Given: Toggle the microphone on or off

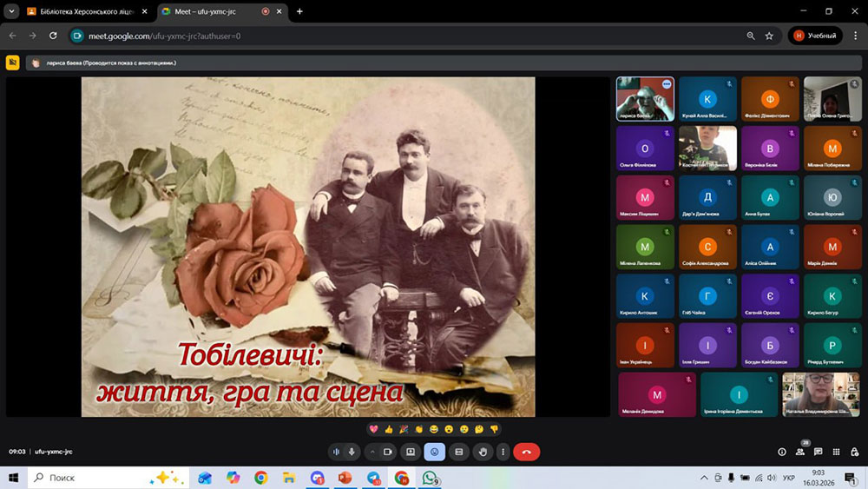Looking at the screenshot, I should 352,452.
